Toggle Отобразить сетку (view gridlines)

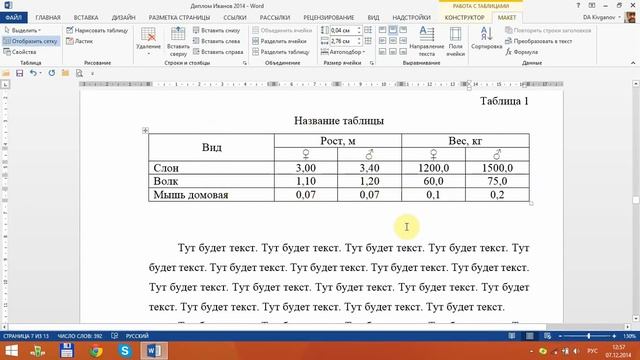click(x=31, y=41)
